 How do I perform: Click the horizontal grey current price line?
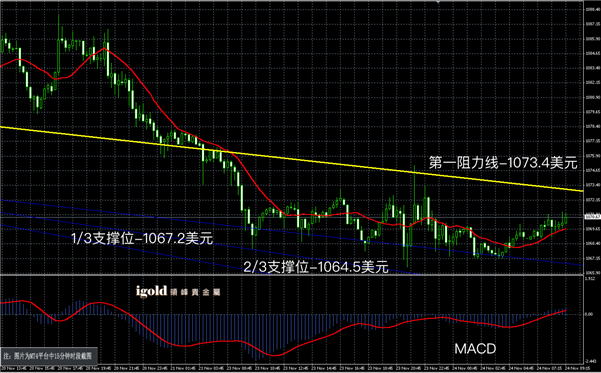point(291,217)
